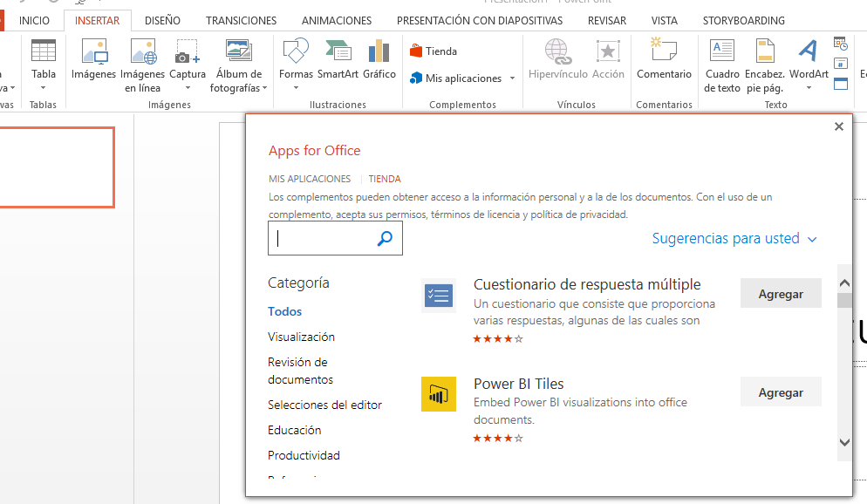Open the TRANSICIONES ribbon tab

click(x=241, y=21)
